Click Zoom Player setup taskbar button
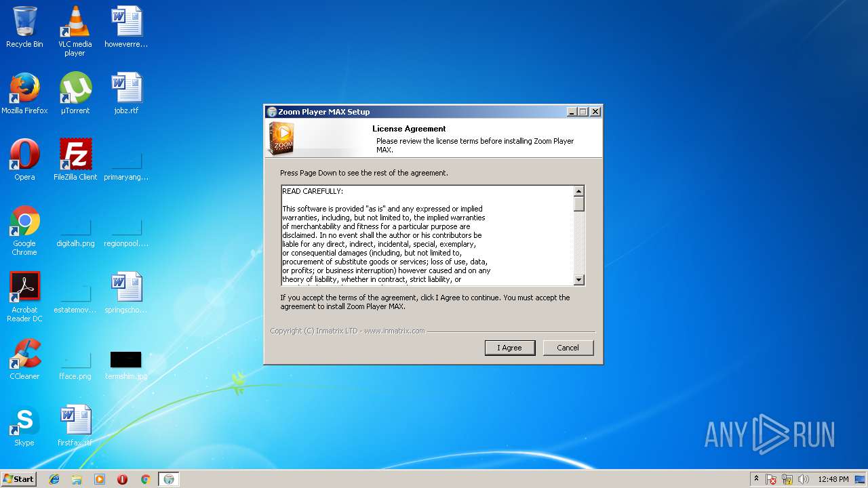Image resolution: width=868 pixels, height=488 pixels. pyautogui.click(x=169, y=479)
